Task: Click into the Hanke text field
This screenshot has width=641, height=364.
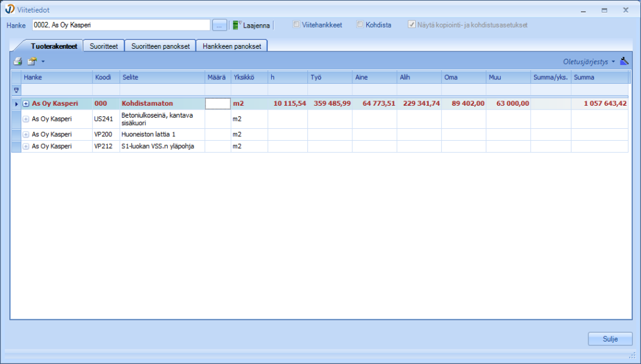Action: tap(120, 25)
